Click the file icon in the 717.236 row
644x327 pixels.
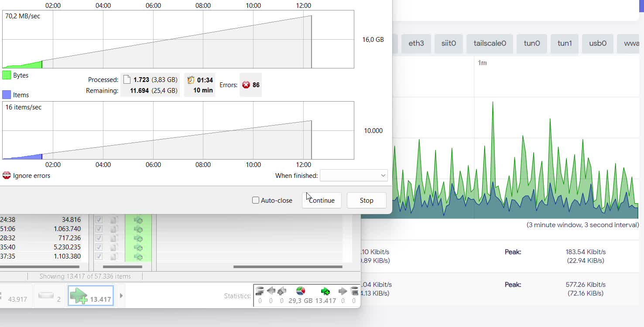pyautogui.click(x=114, y=238)
